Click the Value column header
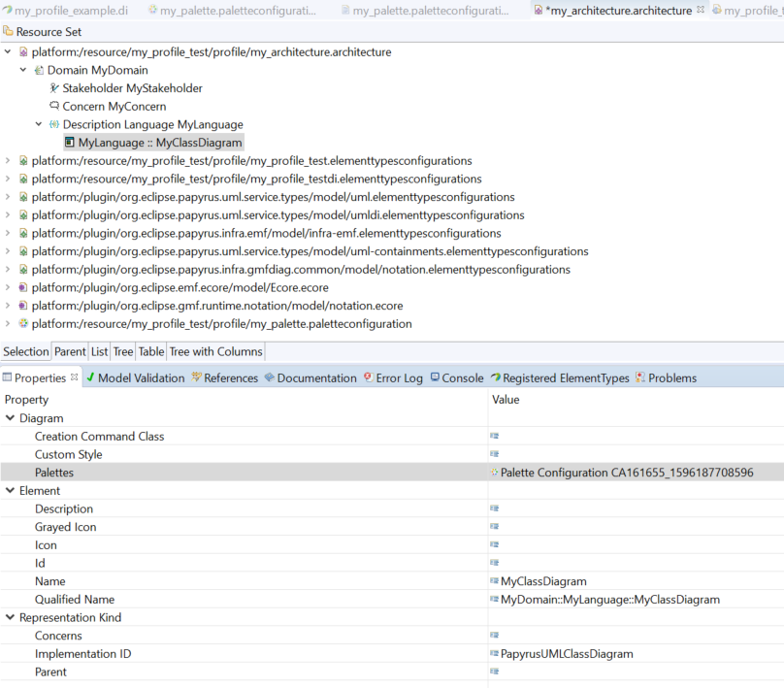This screenshot has height=688, width=784. tap(636, 400)
